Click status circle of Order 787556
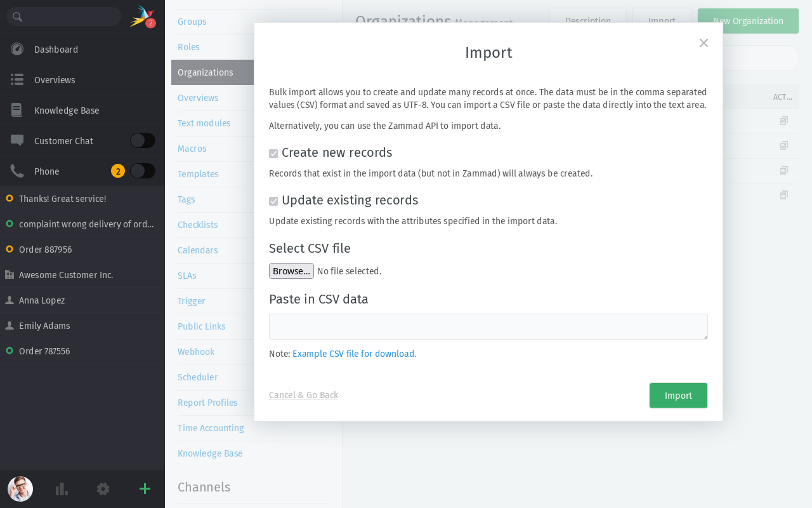Image resolution: width=812 pixels, height=508 pixels. coord(10,351)
